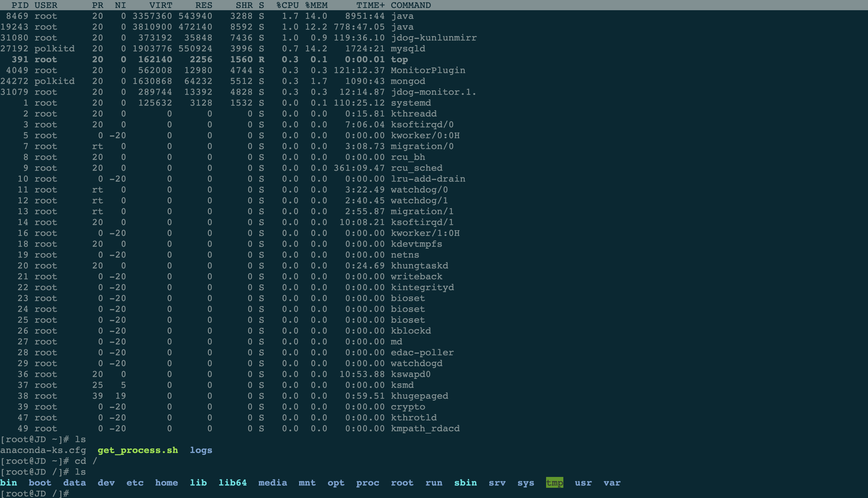Click khugepaged command text

[x=419, y=396]
